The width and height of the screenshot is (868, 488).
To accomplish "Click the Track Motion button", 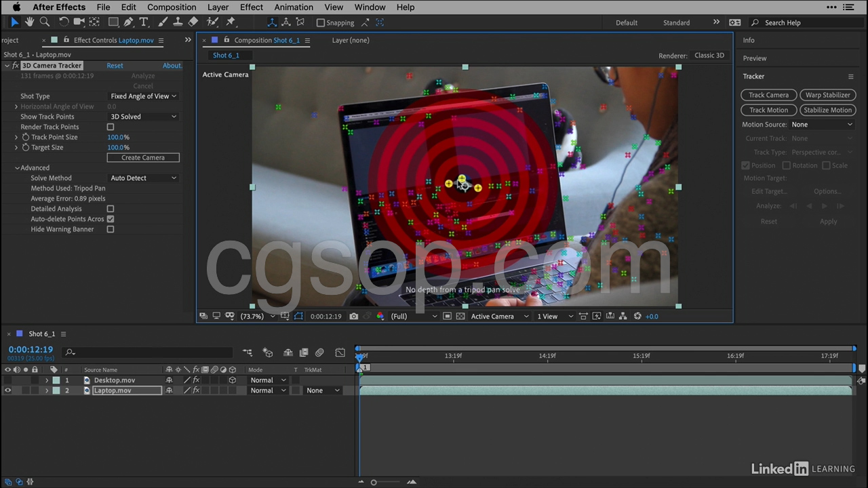I will tap(768, 110).
